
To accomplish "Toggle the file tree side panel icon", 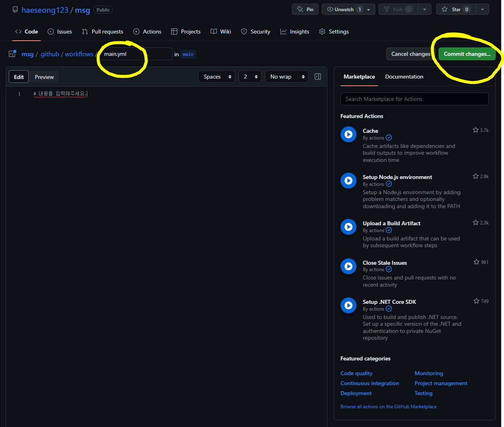I will point(12,53).
